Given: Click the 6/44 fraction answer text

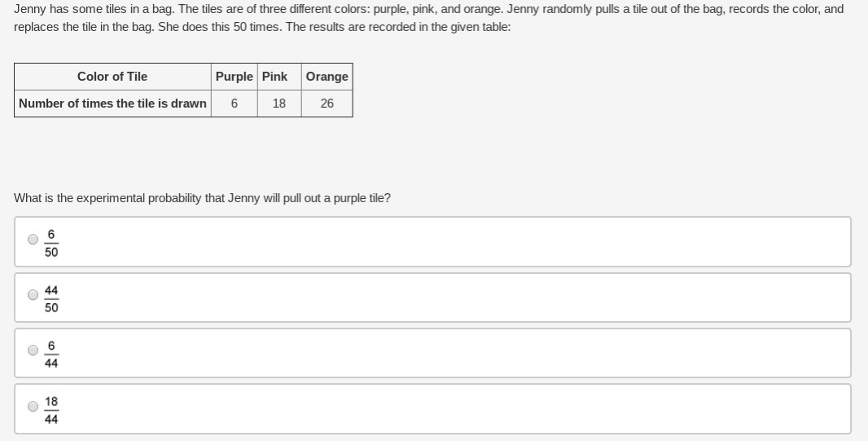Looking at the screenshot, I should click(x=51, y=354).
